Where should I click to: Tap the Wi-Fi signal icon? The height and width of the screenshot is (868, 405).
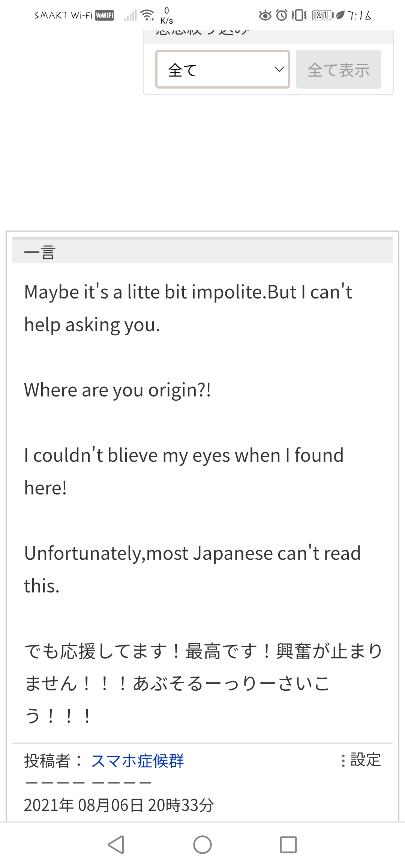147,14
